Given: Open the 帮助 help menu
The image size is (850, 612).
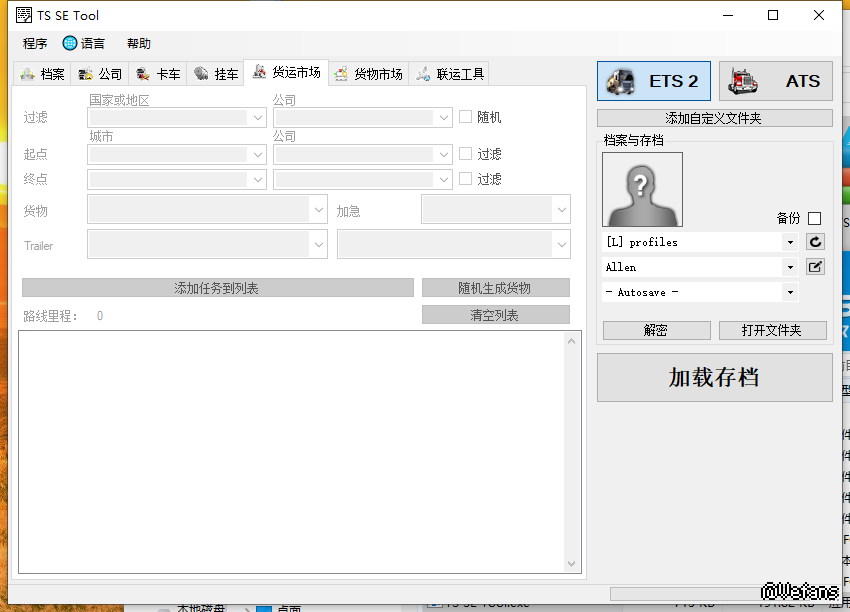Looking at the screenshot, I should (139, 43).
